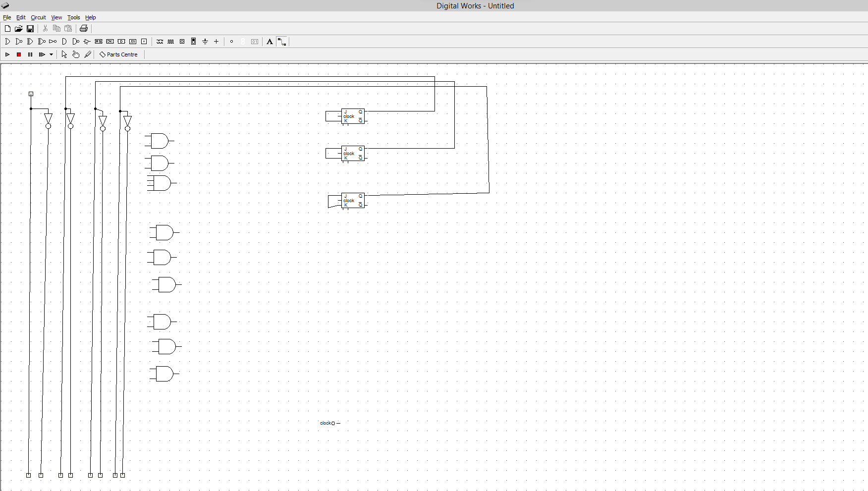Select the Ground tool

(x=205, y=42)
